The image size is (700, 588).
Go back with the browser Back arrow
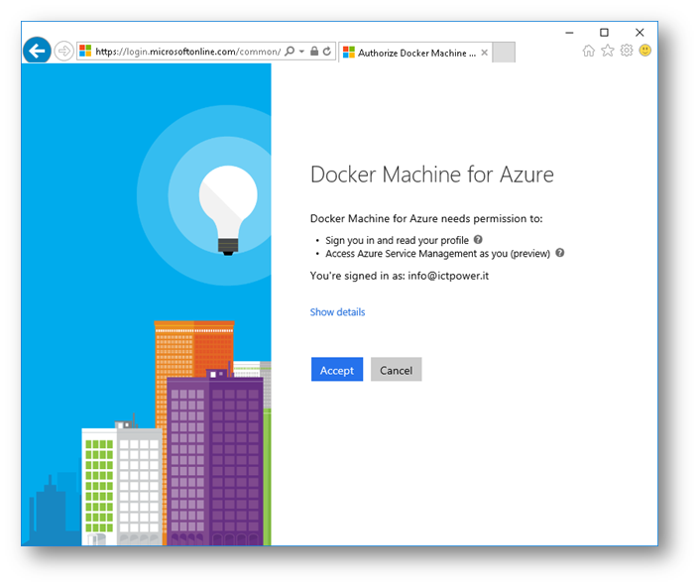[x=37, y=51]
